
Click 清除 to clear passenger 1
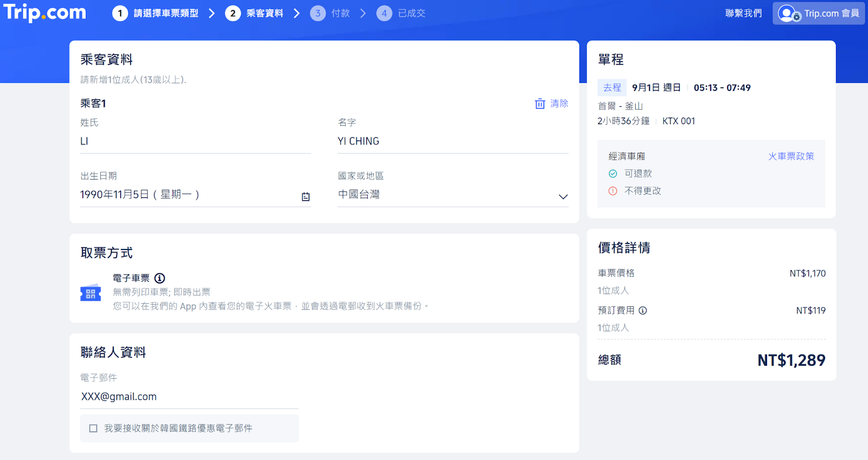pyautogui.click(x=559, y=104)
